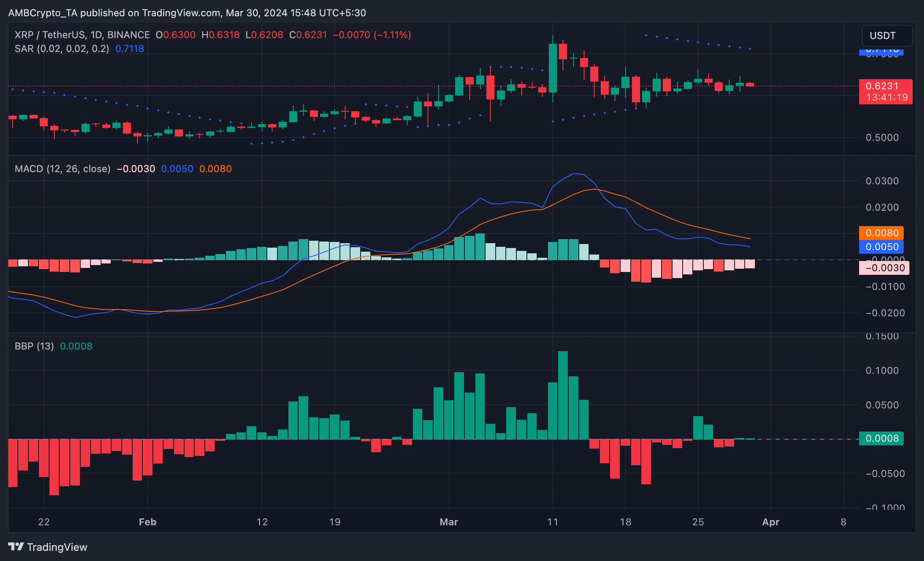Click the Mar label on the time axis

tap(449, 522)
